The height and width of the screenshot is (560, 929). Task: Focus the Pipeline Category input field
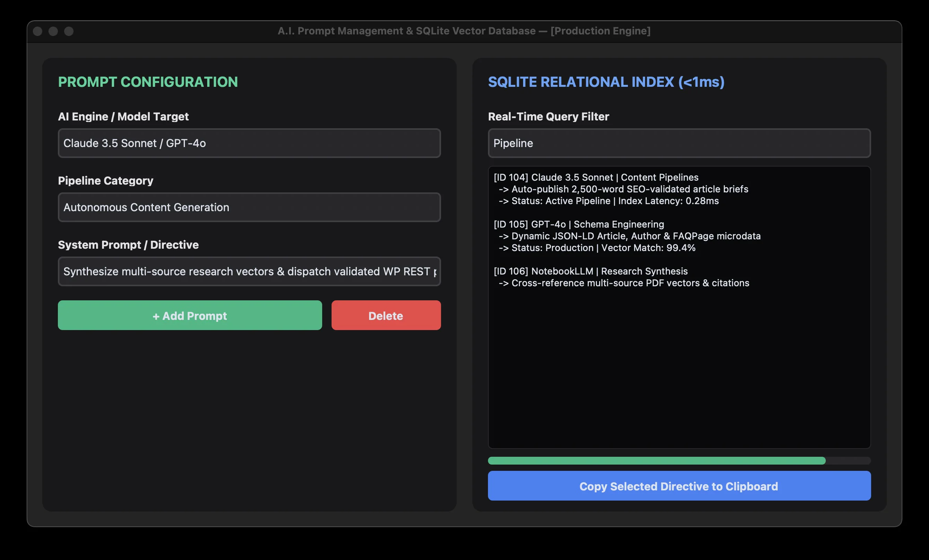[249, 207]
